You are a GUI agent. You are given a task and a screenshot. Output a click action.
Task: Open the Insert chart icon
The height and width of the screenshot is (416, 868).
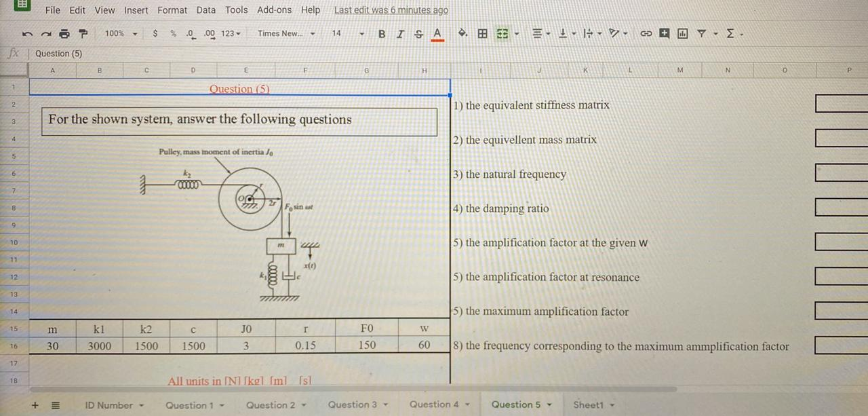(683, 33)
